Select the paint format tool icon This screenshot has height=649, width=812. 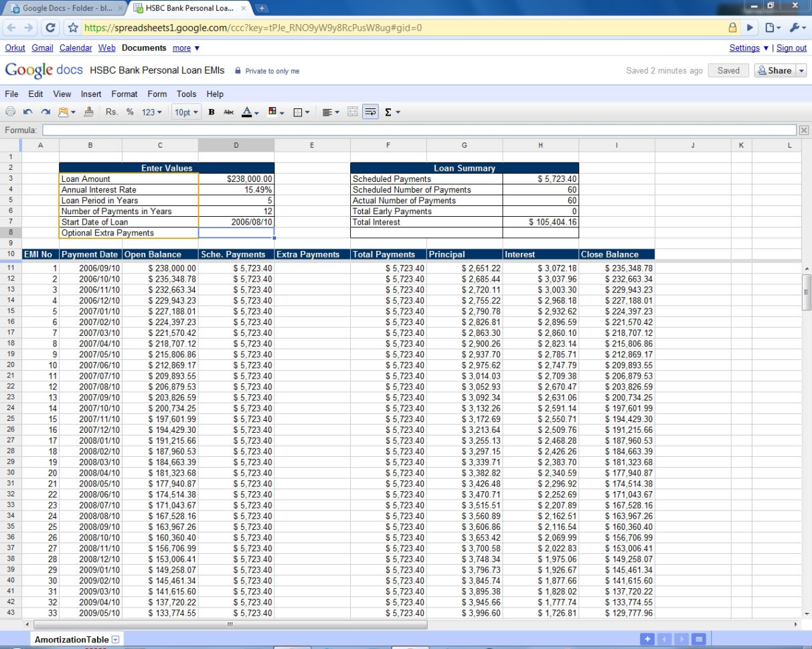pyautogui.click(x=88, y=112)
